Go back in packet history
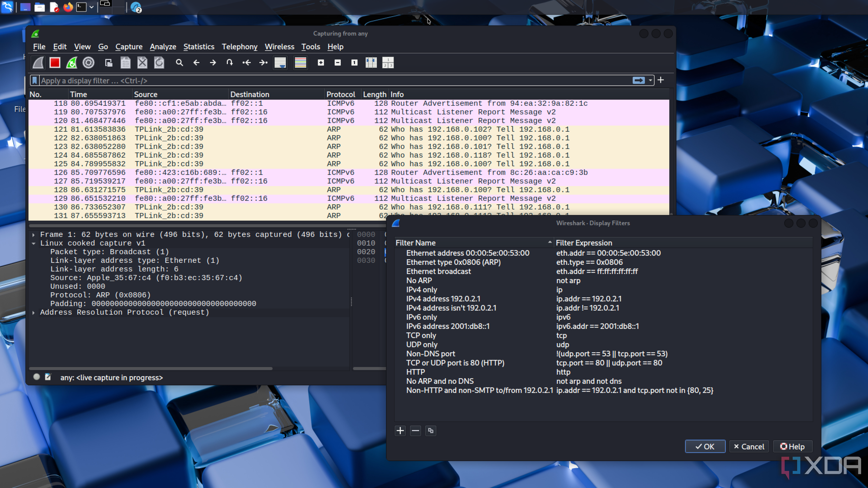Screen dimensions: 868x488 tap(196, 63)
